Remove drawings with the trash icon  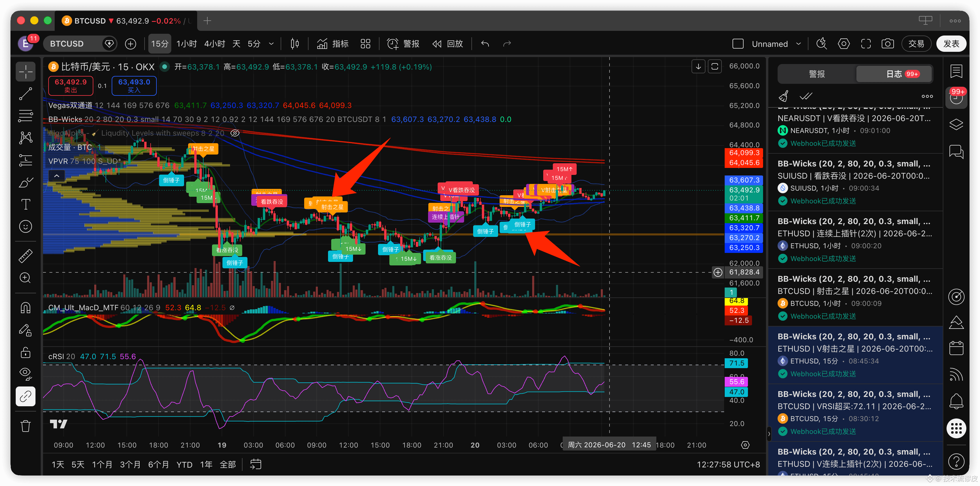pos(26,426)
